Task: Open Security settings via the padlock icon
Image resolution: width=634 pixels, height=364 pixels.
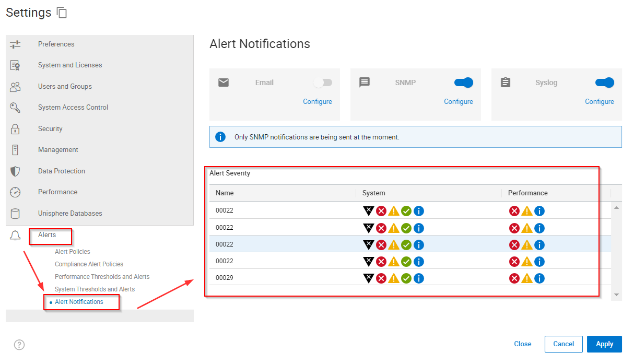Action: [x=16, y=128]
